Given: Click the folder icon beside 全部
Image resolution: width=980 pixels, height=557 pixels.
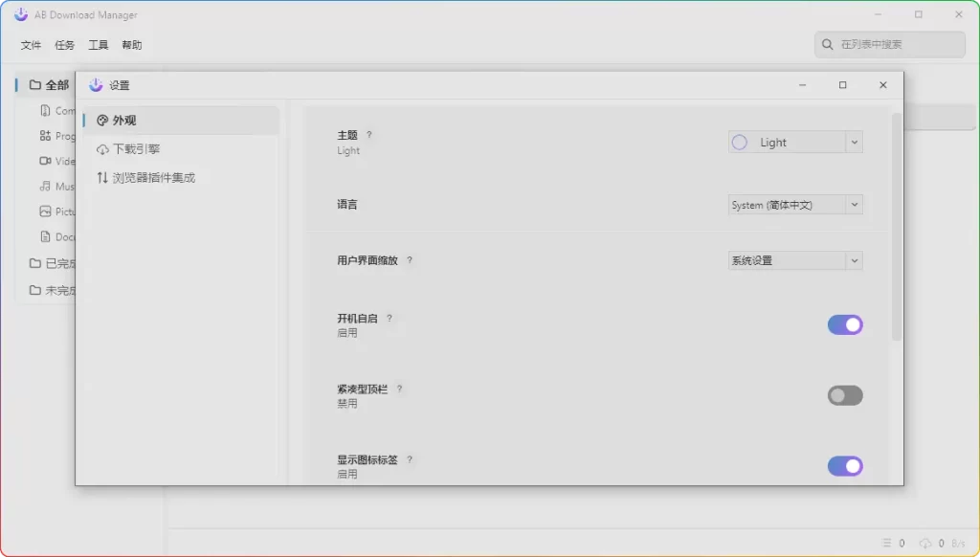Looking at the screenshot, I should pyautogui.click(x=35, y=84).
